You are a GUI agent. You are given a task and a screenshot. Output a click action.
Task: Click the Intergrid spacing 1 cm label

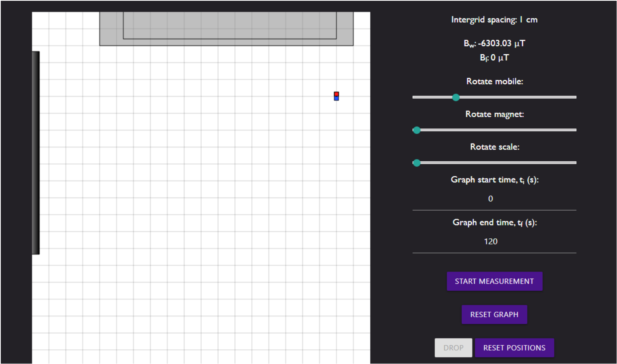click(x=494, y=20)
